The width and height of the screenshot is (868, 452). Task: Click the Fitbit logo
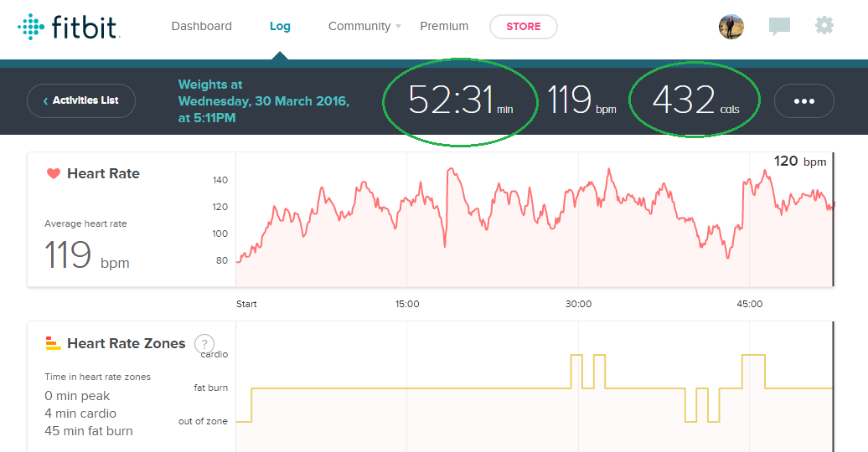70,27
